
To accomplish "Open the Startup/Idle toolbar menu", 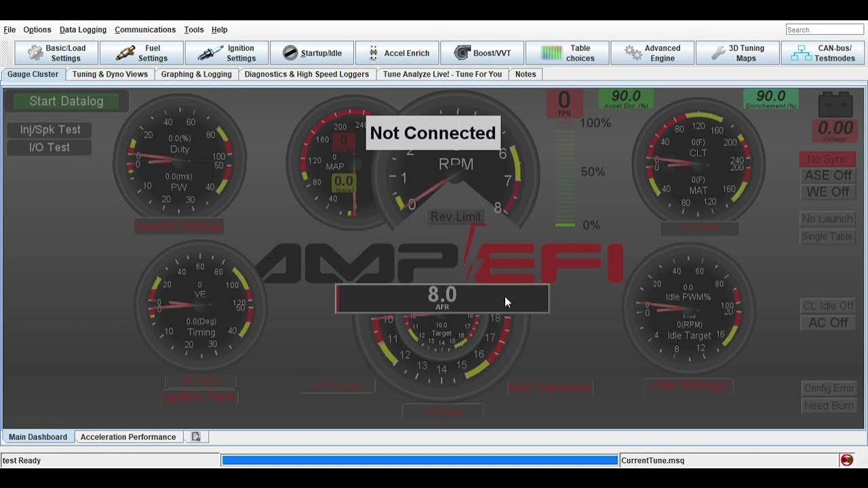I will coord(312,53).
